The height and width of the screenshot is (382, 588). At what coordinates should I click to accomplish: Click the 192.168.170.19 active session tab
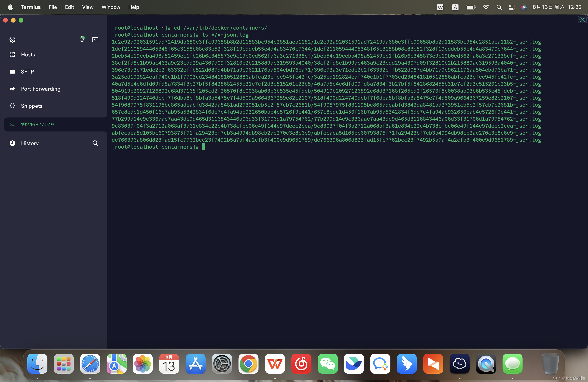pos(38,124)
